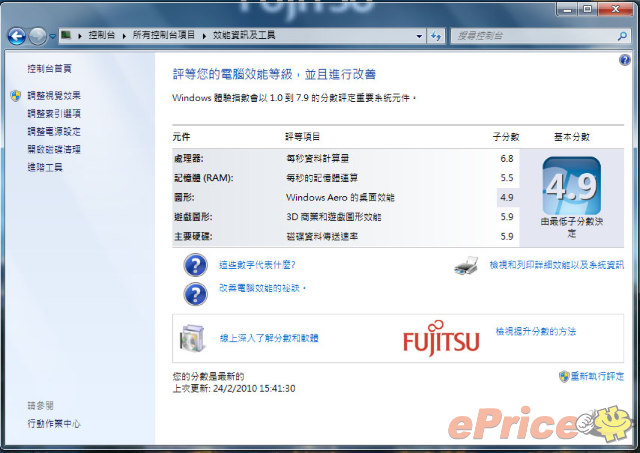The width and height of the screenshot is (640, 453).
Task: Minimize the window
Action: (567, 9)
